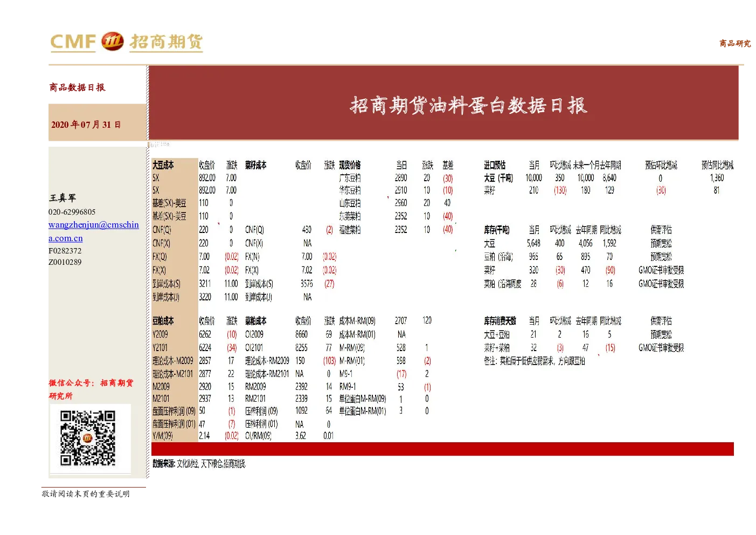The image size is (756, 535).
Task: Click license number Z0010289
Action: (65, 262)
